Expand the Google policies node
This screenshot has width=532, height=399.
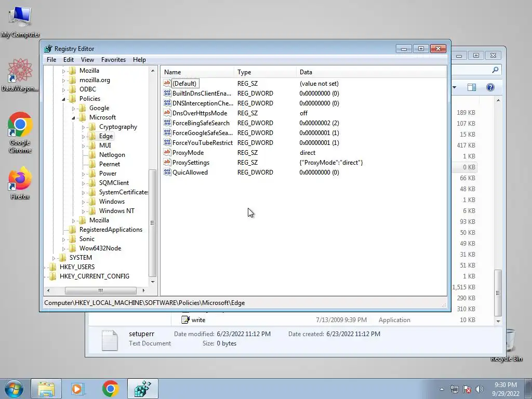click(73, 109)
